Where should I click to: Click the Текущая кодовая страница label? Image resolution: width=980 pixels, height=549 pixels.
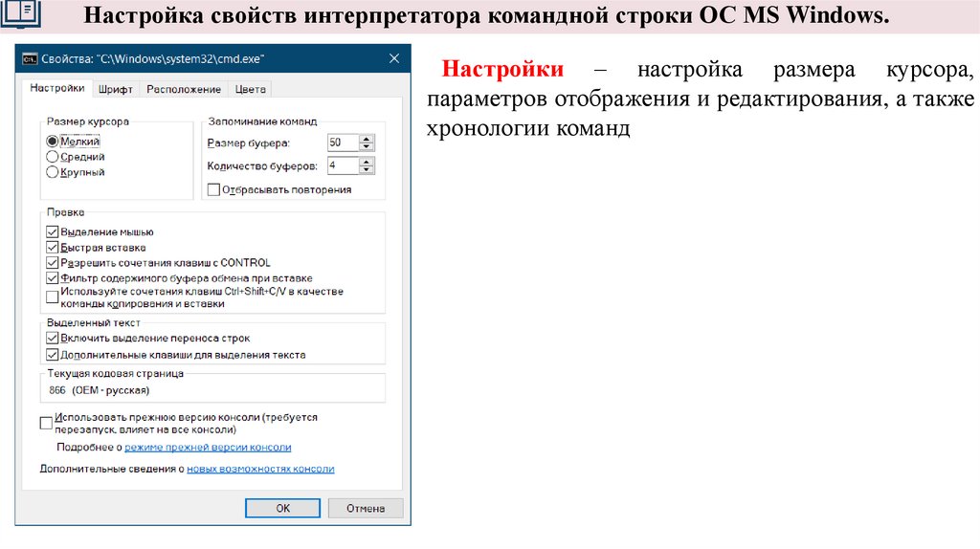tap(116, 374)
